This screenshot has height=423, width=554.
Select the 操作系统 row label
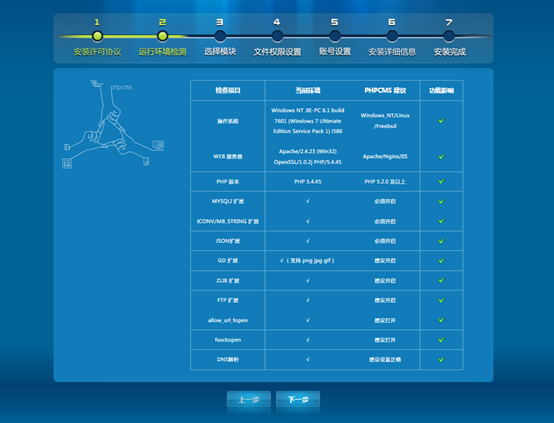tap(228, 121)
